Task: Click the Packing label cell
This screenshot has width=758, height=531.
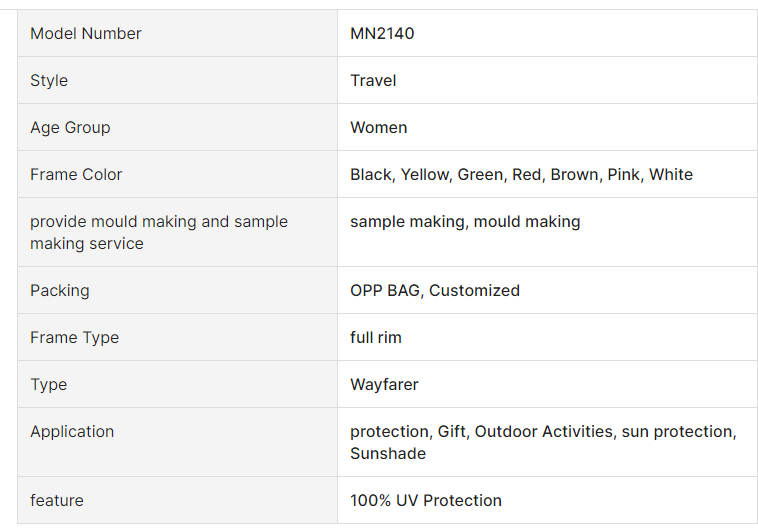Action: 60,291
